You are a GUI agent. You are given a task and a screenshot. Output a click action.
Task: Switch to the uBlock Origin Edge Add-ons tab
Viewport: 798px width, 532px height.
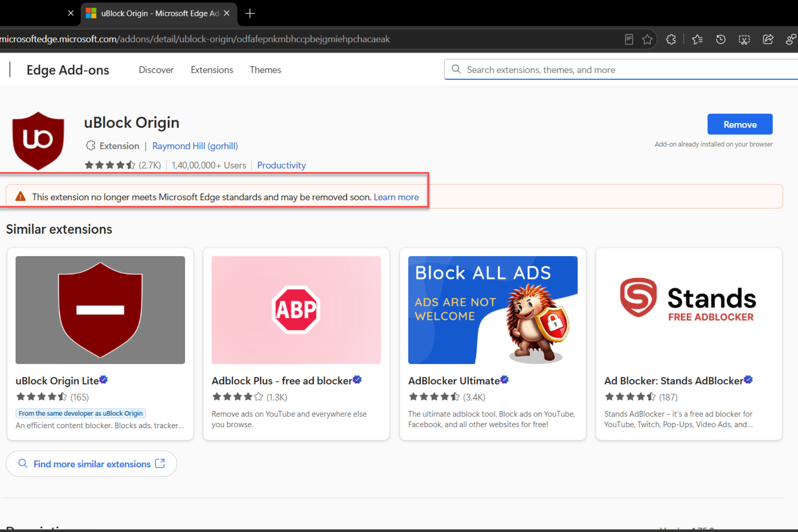[x=158, y=13]
